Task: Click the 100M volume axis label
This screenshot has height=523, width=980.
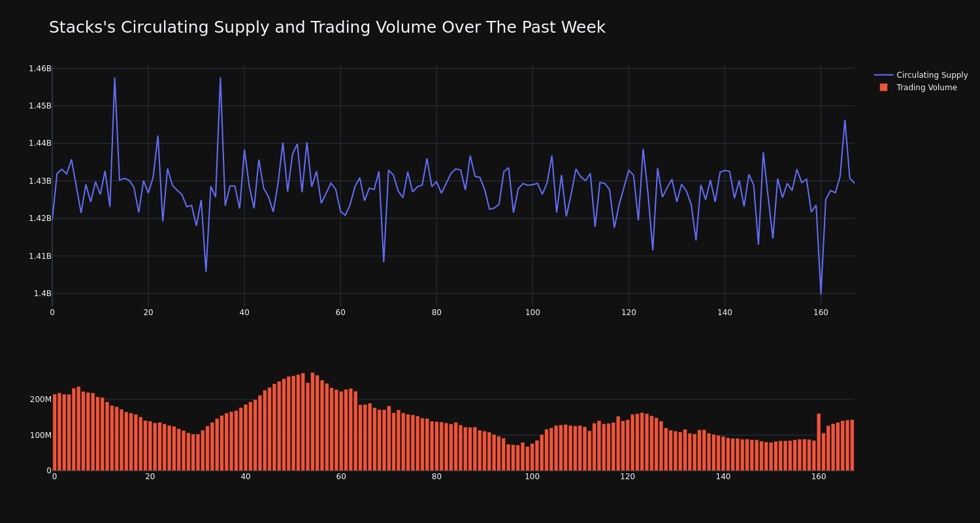Action: 41,435
